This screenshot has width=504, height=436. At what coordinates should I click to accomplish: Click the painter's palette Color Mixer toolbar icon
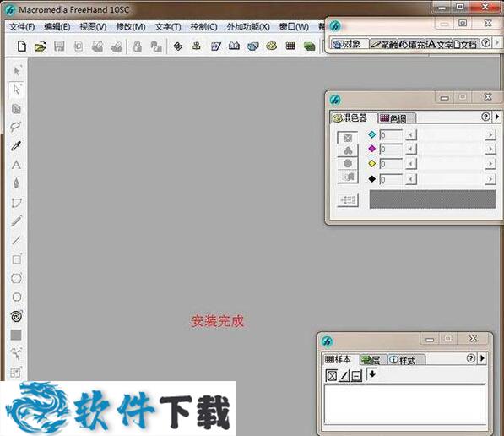click(272, 46)
